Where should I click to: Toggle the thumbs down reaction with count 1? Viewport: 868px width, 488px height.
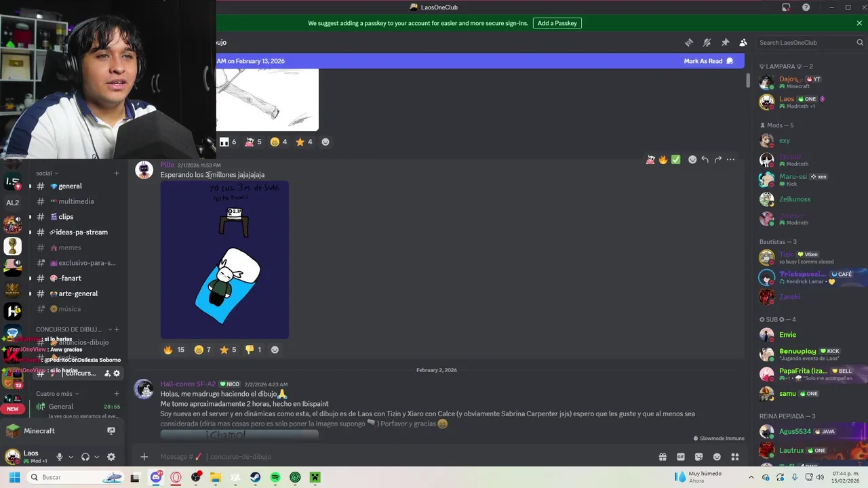pyautogui.click(x=253, y=350)
